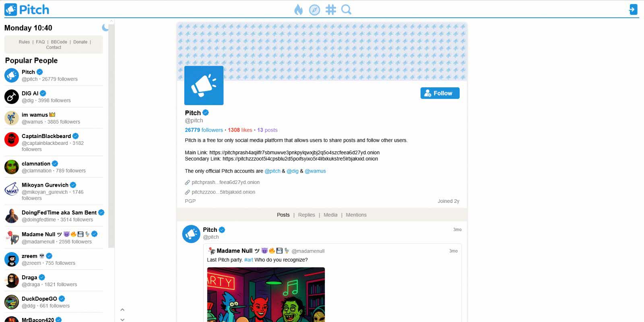Toggle dark mode moon icon
644x322 pixels.
pyautogui.click(x=105, y=28)
